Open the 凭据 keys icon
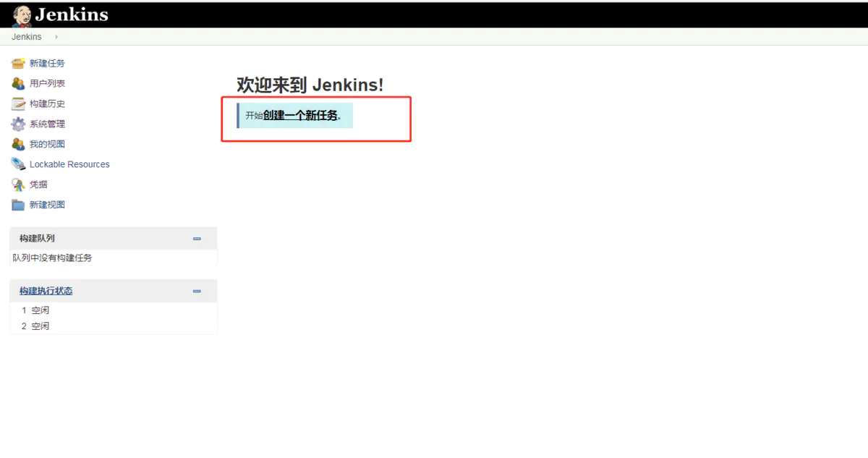868x458 pixels. 18,185
